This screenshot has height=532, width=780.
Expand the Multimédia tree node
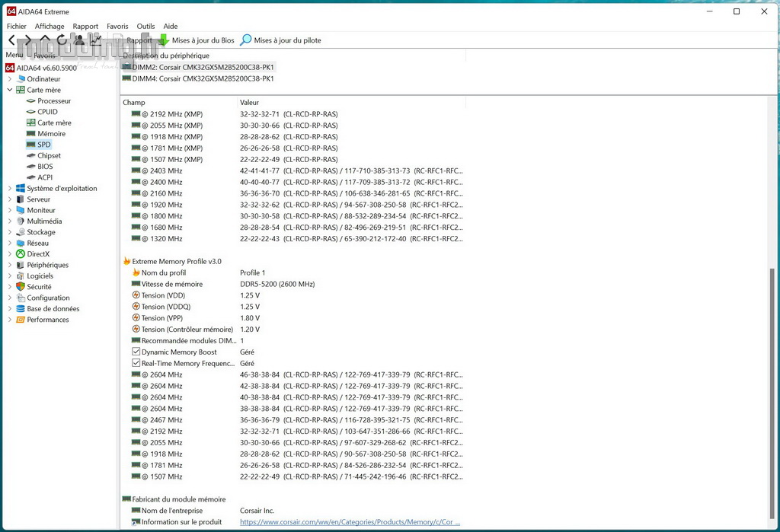[9, 221]
